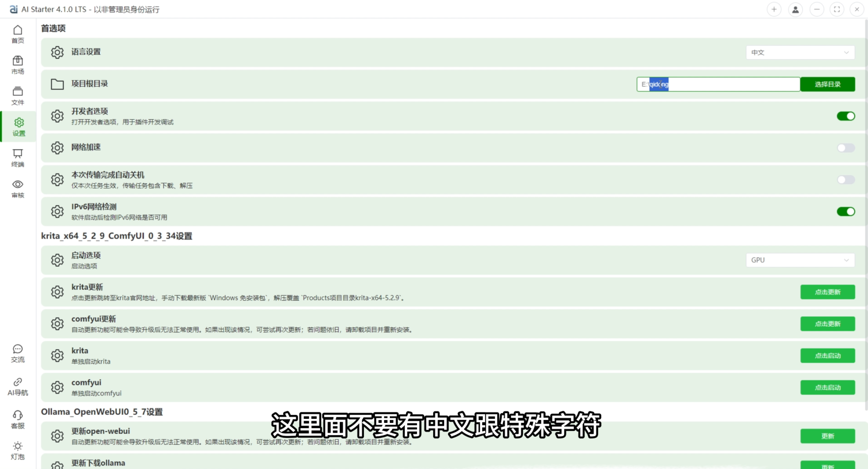Select the 设置 settings sidebar item
This screenshot has width=868, height=469.
(19, 127)
